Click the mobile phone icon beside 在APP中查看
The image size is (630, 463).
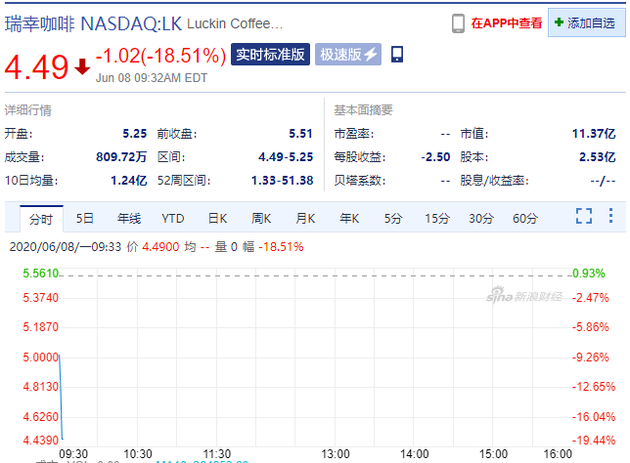tap(458, 23)
